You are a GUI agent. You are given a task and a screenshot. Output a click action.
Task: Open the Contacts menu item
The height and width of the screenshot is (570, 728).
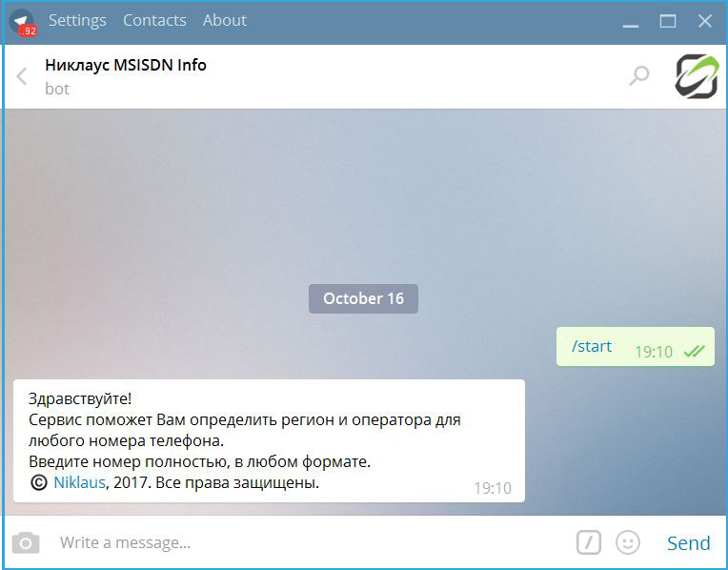tap(154, 20)
